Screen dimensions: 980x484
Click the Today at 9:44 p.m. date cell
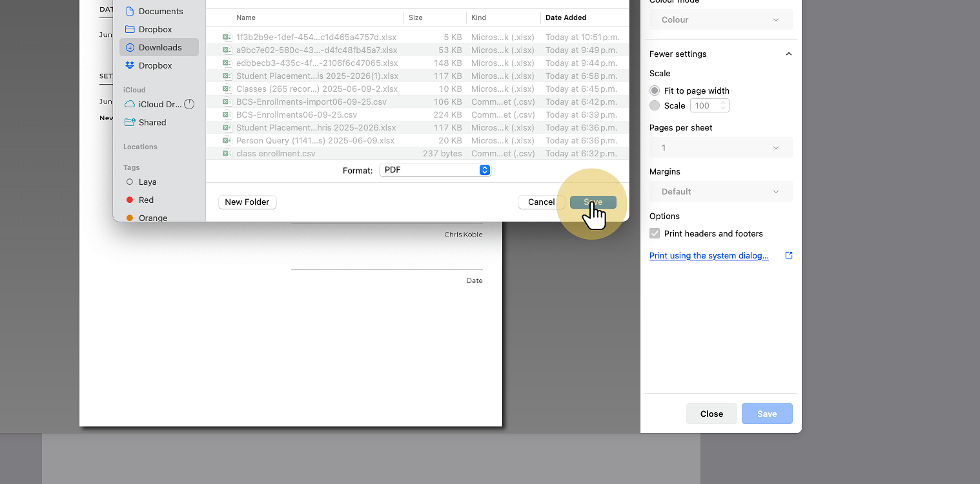tap(582, 63)
